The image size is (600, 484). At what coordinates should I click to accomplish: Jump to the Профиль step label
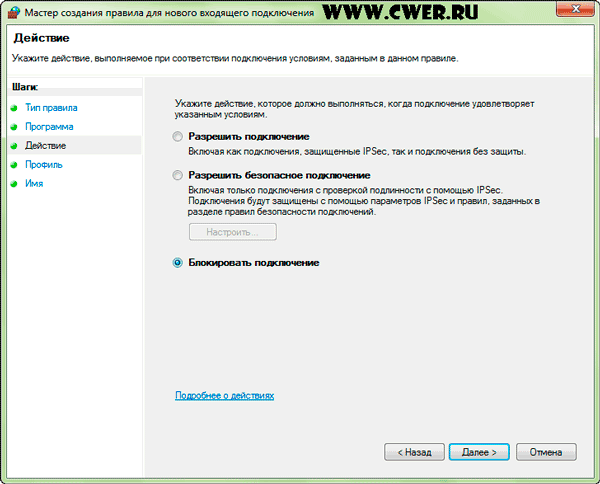[44, 165]
